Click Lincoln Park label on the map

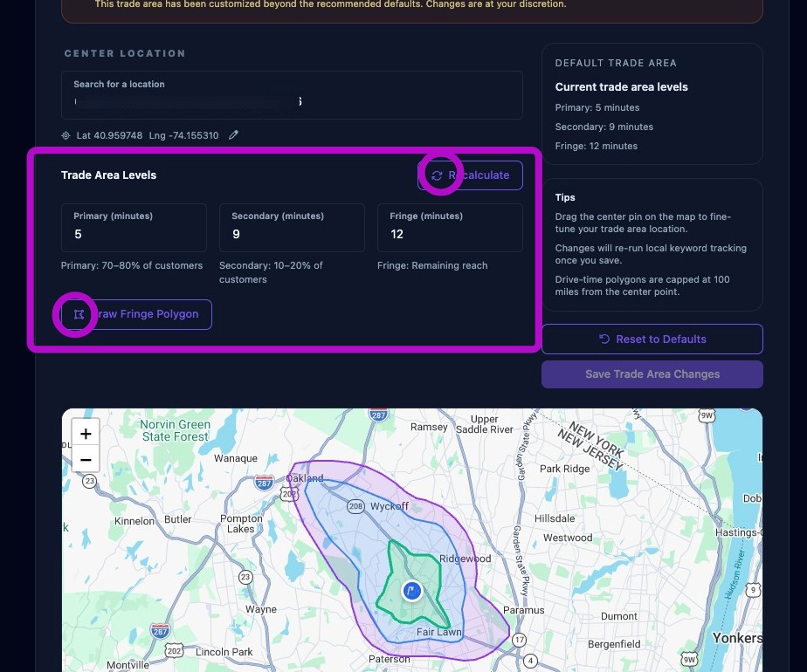tap(224, 652)
